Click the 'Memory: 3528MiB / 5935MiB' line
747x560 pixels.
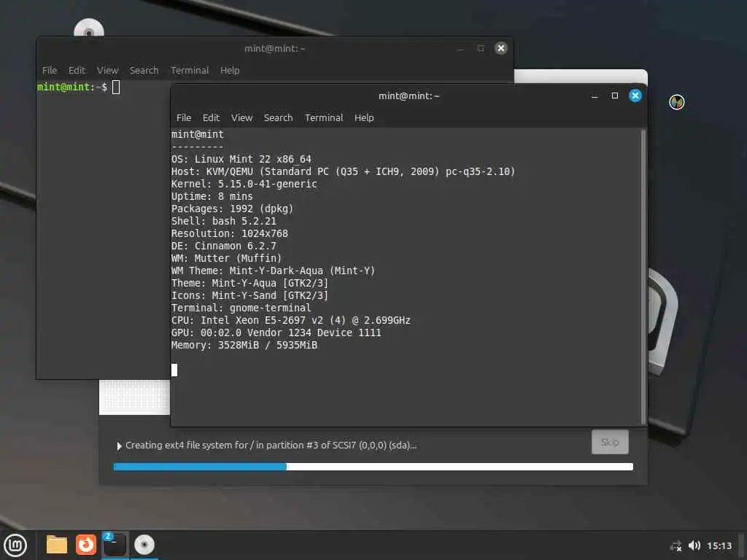click(244, 345)
